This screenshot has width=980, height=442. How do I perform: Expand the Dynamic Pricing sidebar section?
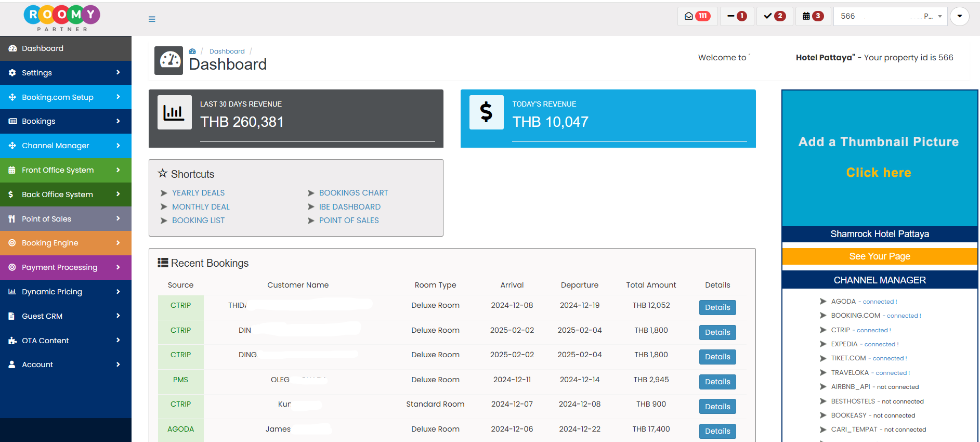(x=66, y=292)
